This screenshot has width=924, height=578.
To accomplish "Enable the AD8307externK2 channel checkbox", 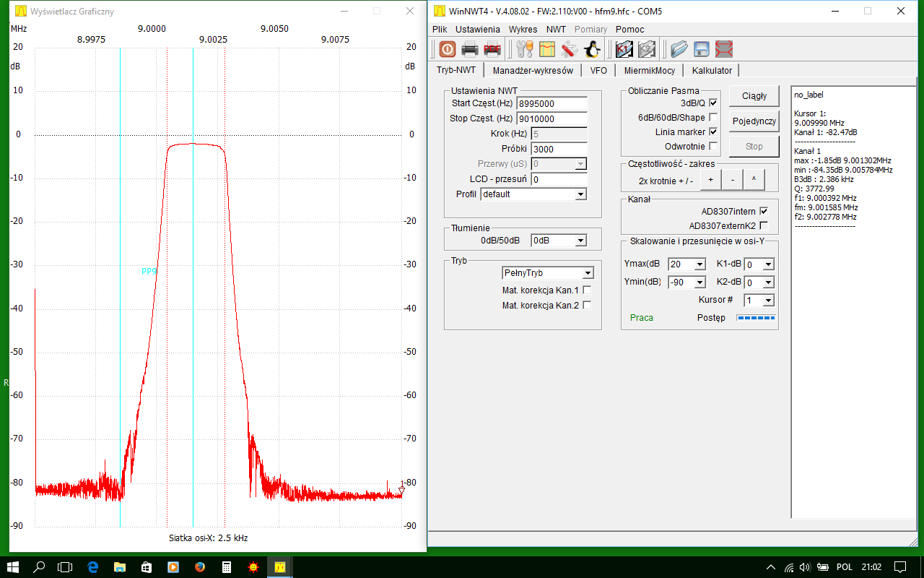I will (764, 226).
